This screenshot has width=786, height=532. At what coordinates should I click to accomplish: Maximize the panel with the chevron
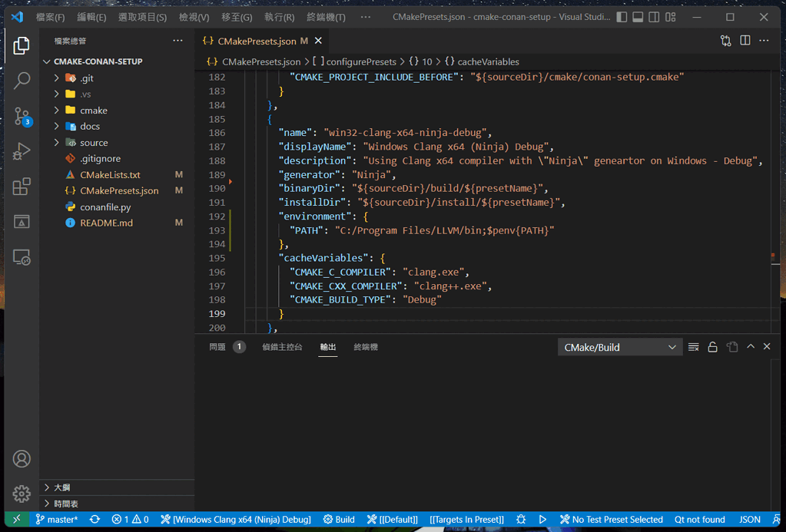(751, 346)
